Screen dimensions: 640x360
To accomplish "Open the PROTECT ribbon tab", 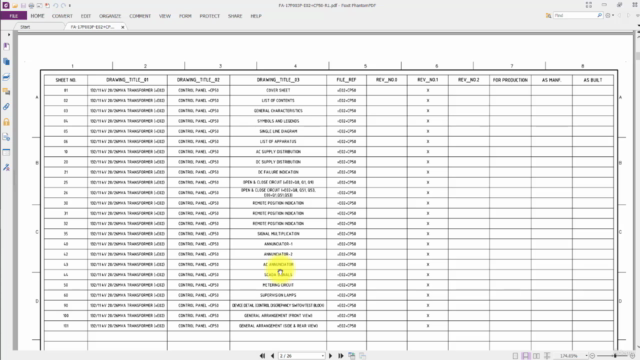I will [x=209, y=16].
